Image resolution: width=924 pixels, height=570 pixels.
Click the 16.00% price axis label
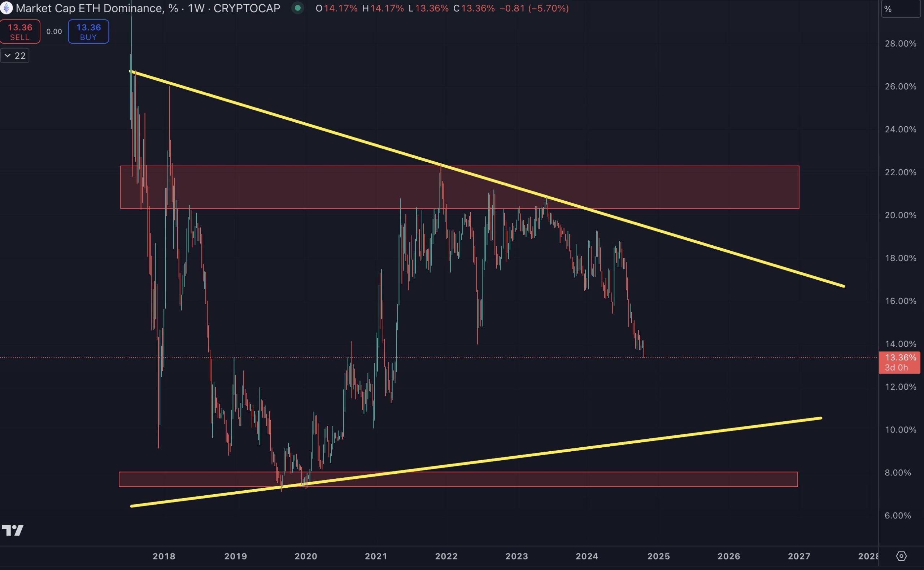coord(901,301)
